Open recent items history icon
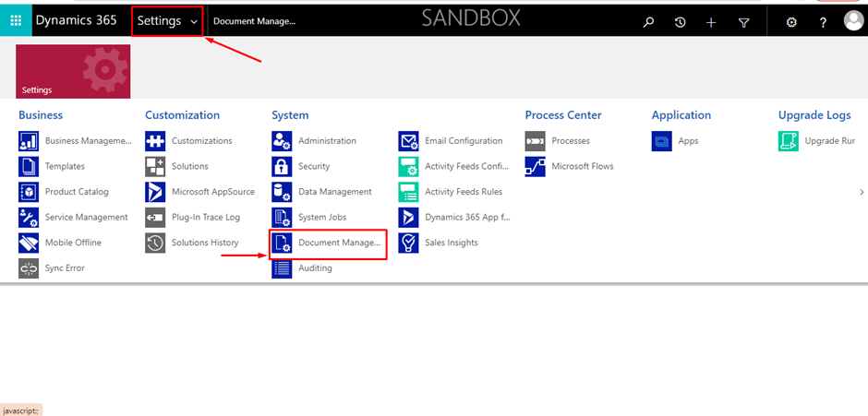 point(680,22)
